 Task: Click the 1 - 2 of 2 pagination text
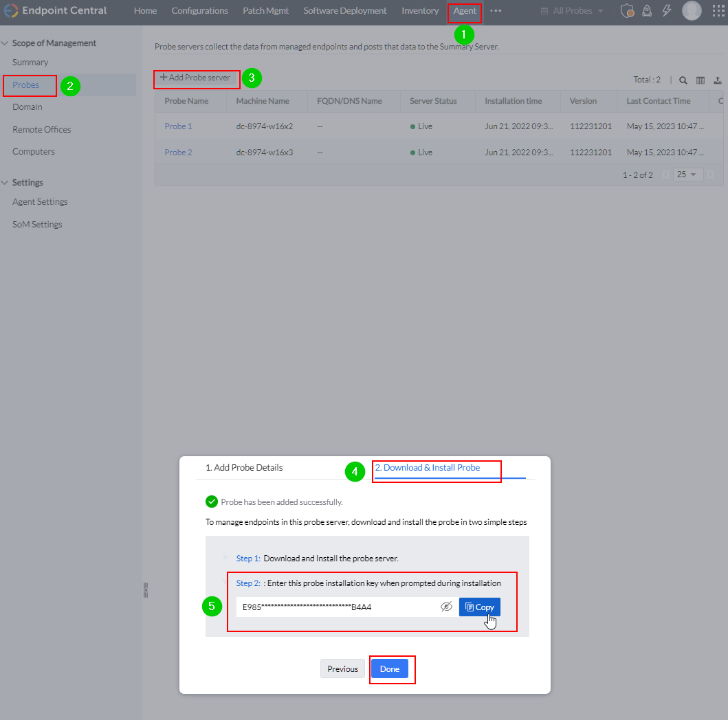click(637, 175)
